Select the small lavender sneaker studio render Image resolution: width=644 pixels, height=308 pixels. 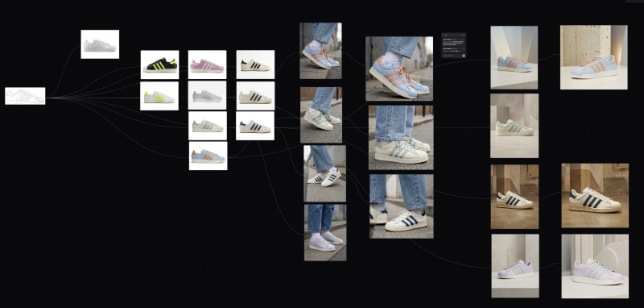[515, 266]
